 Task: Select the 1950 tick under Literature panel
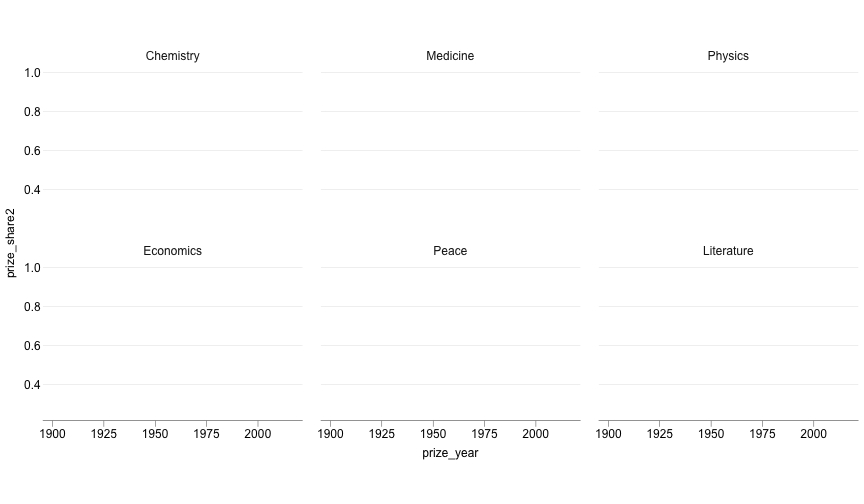click(711, 434)
